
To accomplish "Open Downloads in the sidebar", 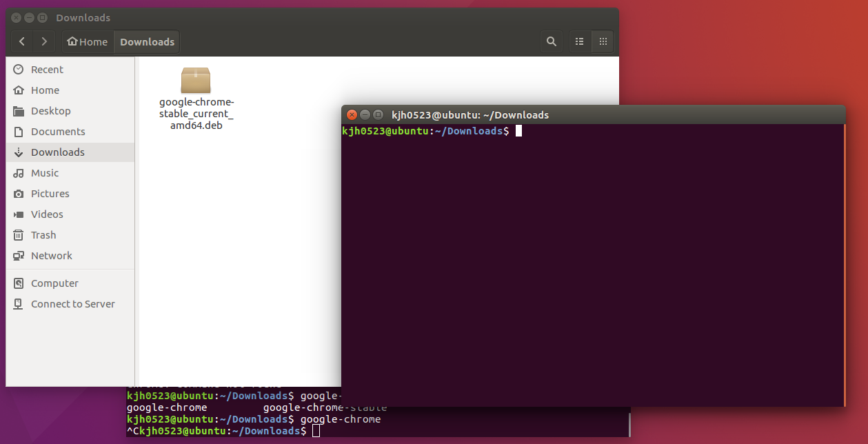I will click(70, 152).
